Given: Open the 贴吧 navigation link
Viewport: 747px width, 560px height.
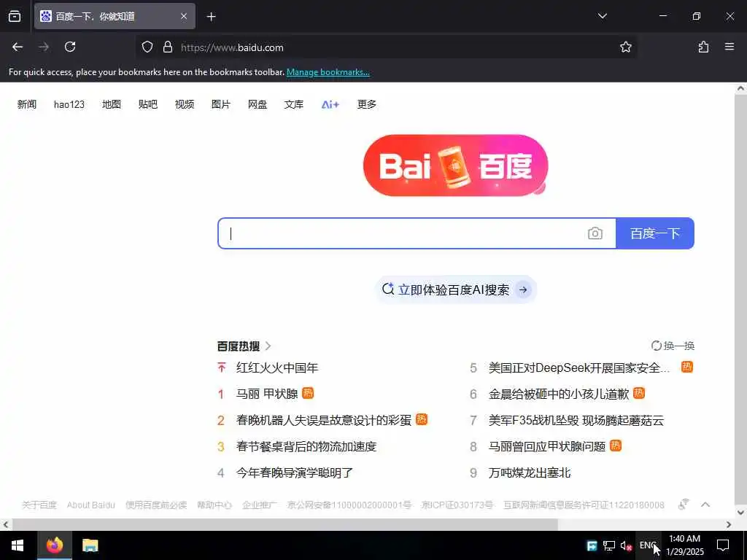Looking at the screenshot, I should pos(147,104).
